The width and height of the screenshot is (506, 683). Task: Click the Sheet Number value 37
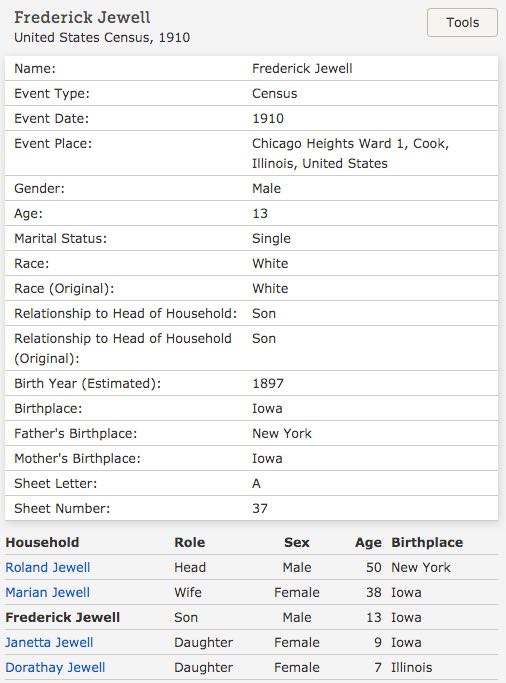[260, 508]
